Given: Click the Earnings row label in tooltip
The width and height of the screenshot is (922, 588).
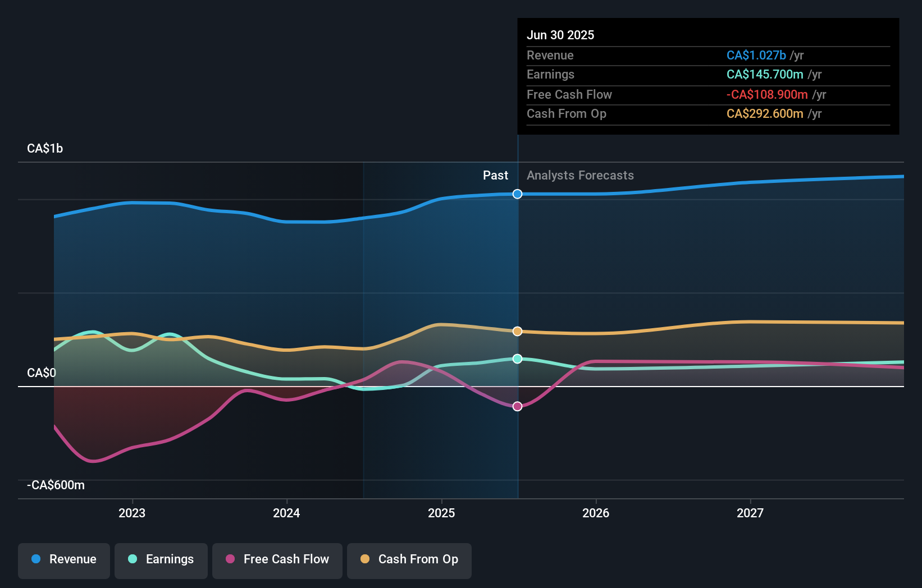Looking at the screenshot, I should coord(551,74).
